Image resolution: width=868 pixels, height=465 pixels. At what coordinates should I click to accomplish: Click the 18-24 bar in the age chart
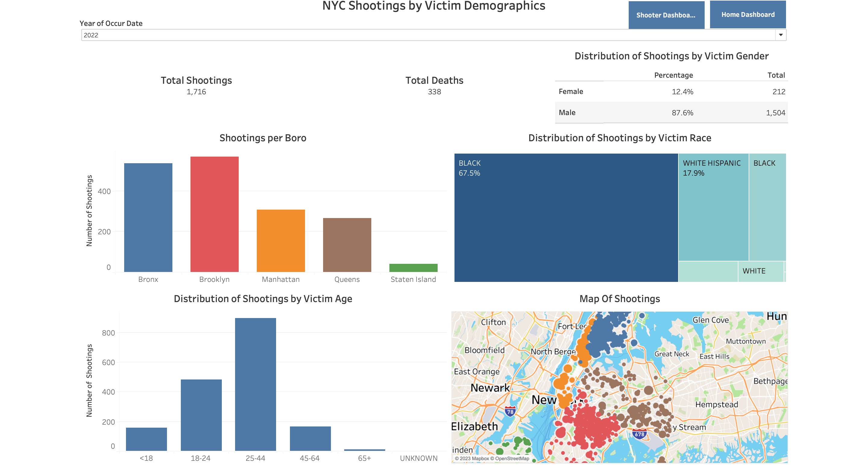pyautogui.click(x=201, y=414)
